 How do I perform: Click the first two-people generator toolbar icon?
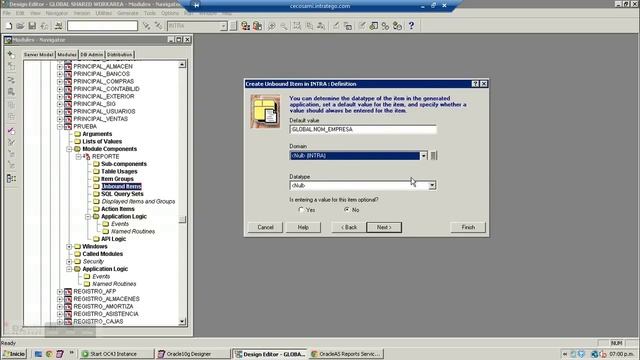(245, 26)
